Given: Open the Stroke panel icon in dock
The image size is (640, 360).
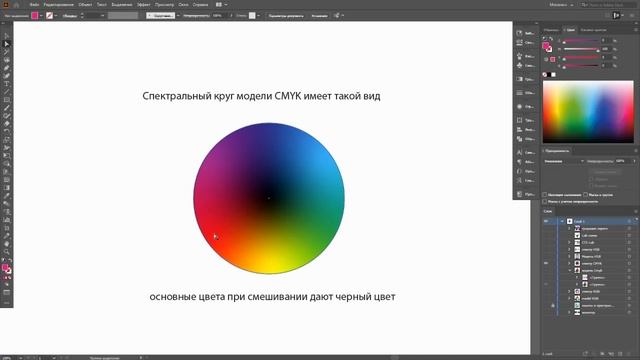Looking at the screenshot, I should coord(519,93).
